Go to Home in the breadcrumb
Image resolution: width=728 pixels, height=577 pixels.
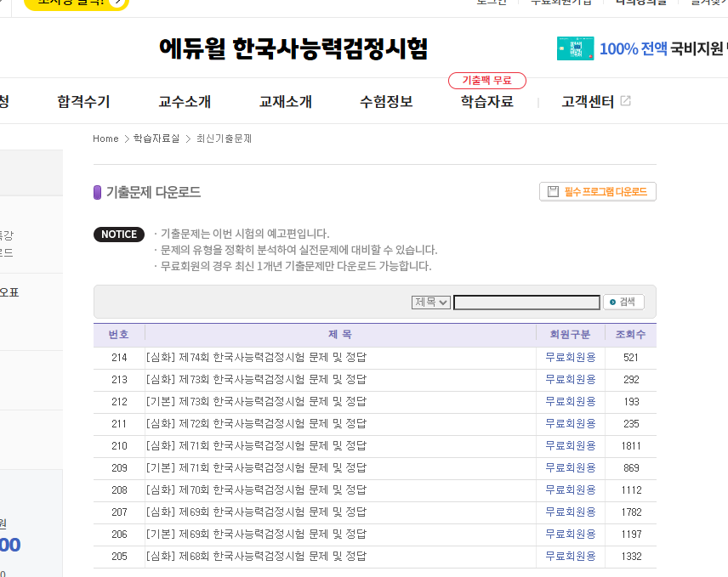tap(105, 139)
